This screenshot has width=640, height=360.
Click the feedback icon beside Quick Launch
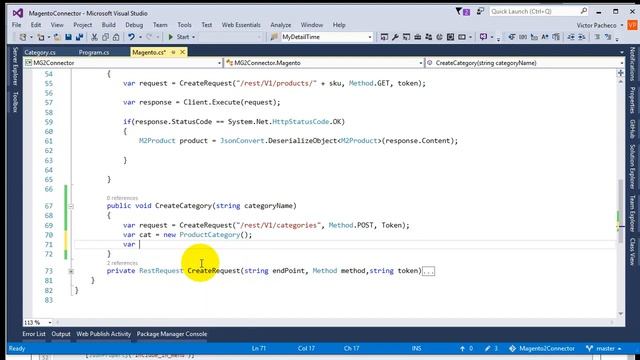tap(480, 11)
